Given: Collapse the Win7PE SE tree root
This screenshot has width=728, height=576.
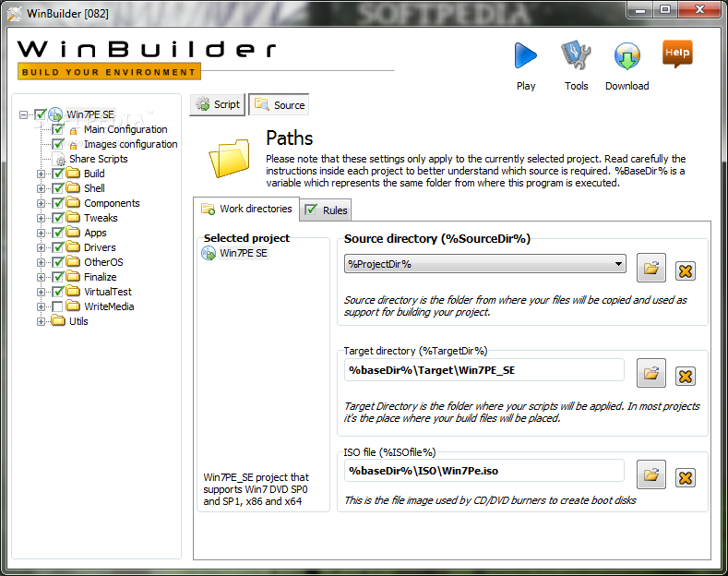Looking at the screenshot, I should pyautogui.click(x=23, y=114).
